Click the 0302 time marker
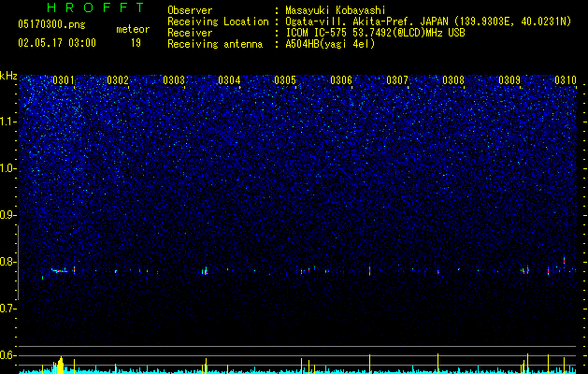 (118, 80)
